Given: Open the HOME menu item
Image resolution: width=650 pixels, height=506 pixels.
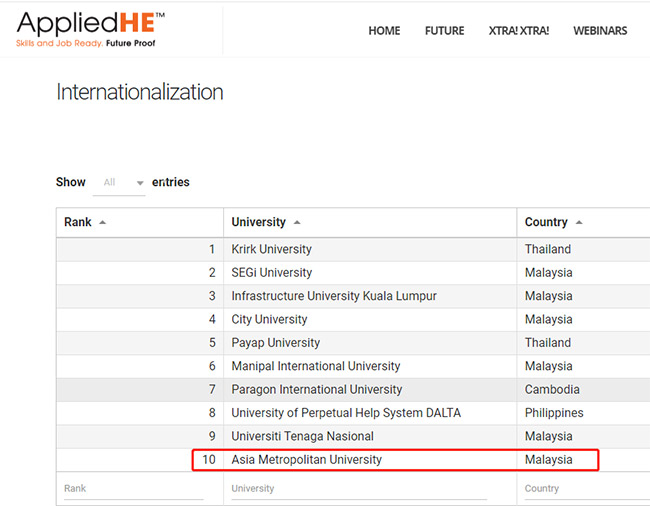Looking at the screenshot, I should click(384, 31).
